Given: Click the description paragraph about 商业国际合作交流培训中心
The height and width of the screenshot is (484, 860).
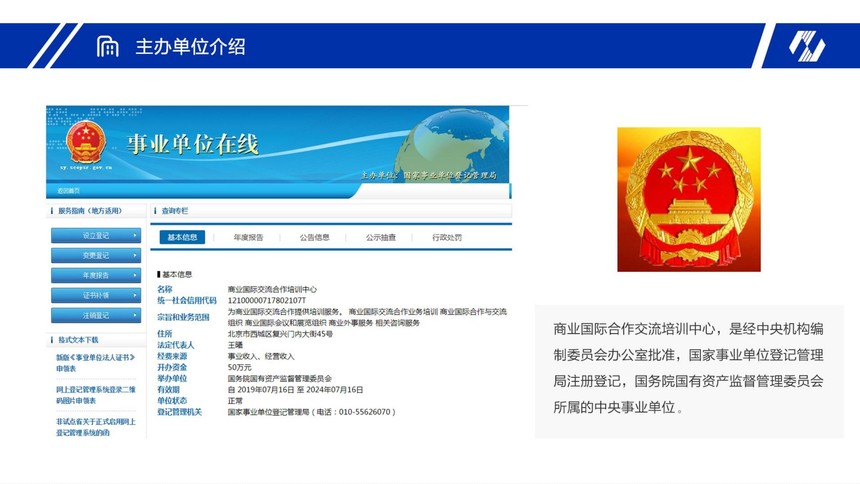Looking at the screenshot, I should tap(688, 368).
